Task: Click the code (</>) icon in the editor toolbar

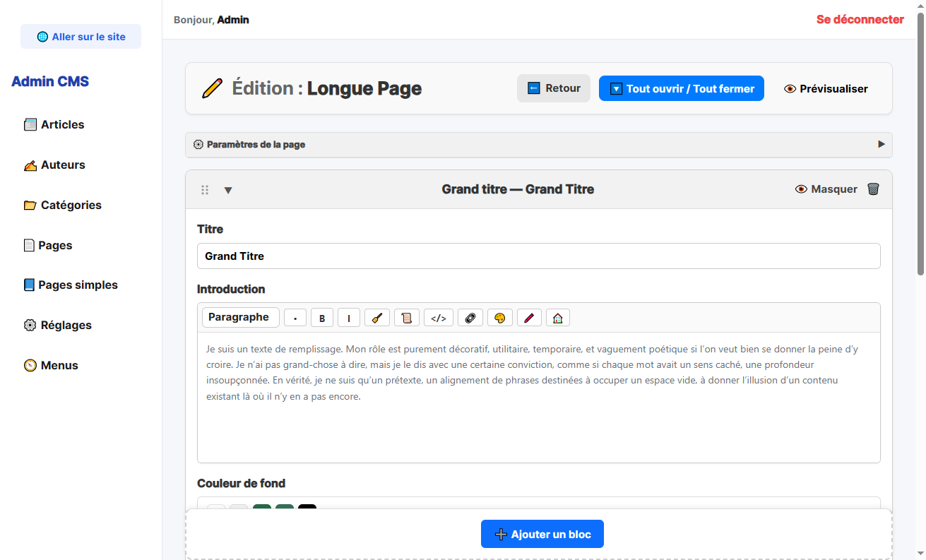Action: [x=439, y=318]
